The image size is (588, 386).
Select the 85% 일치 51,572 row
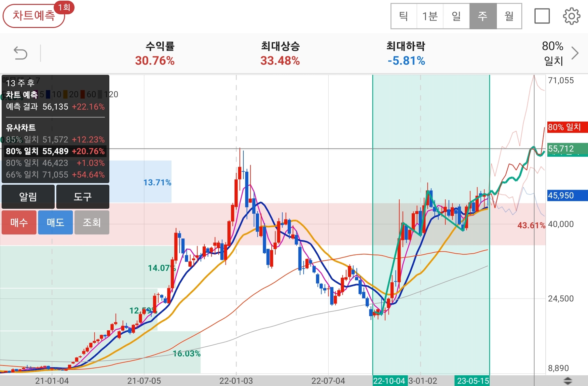55,140
